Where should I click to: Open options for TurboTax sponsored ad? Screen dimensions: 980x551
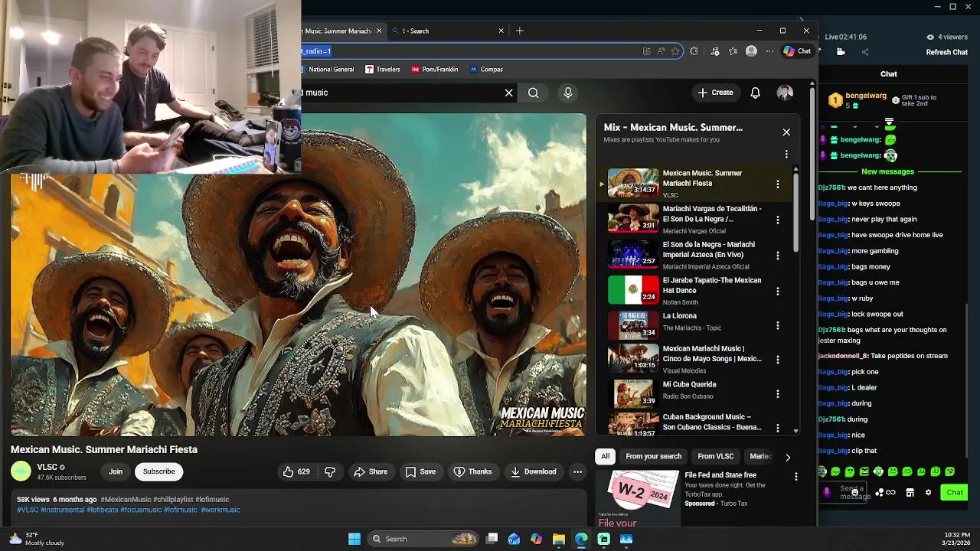point(795,476)
